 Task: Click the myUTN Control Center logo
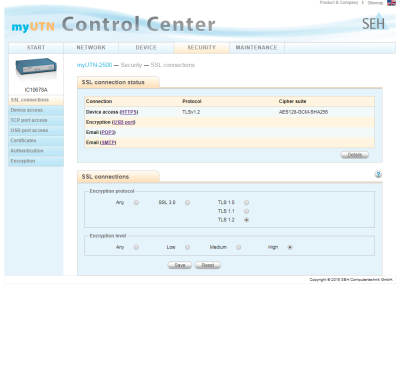tap(113, 25)
